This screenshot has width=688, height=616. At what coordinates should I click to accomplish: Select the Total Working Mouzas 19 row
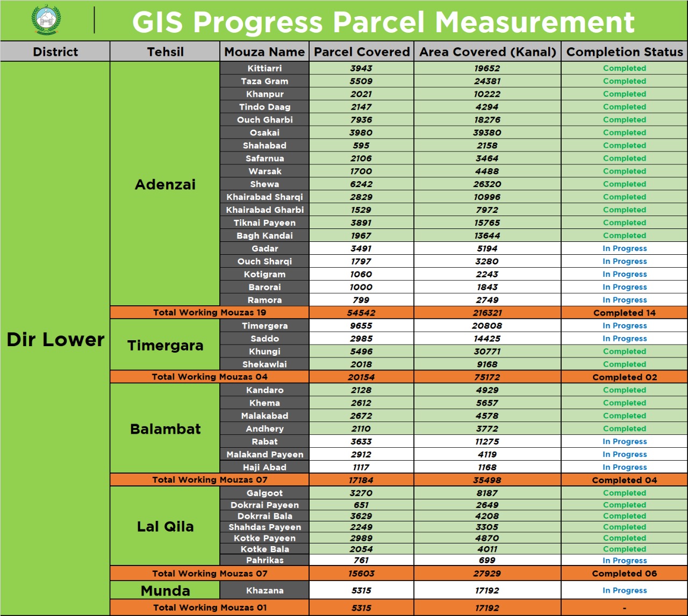tap(210, 313)
